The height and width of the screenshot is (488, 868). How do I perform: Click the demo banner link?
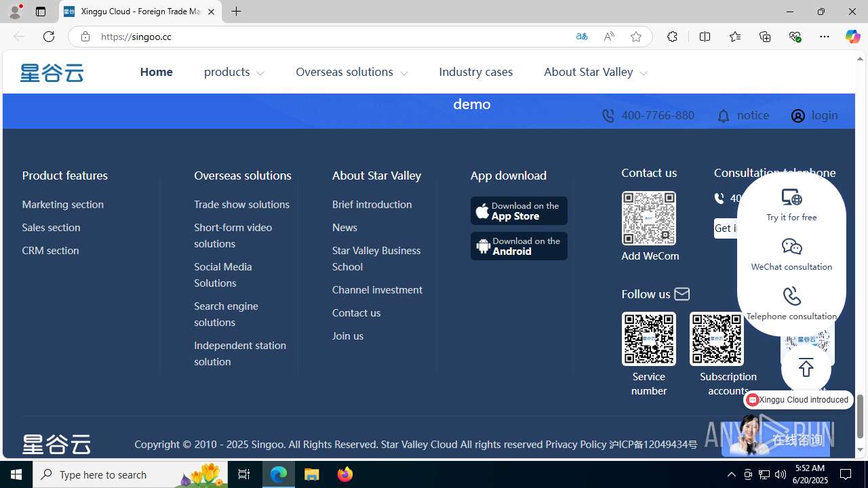(x=471, y=104)
